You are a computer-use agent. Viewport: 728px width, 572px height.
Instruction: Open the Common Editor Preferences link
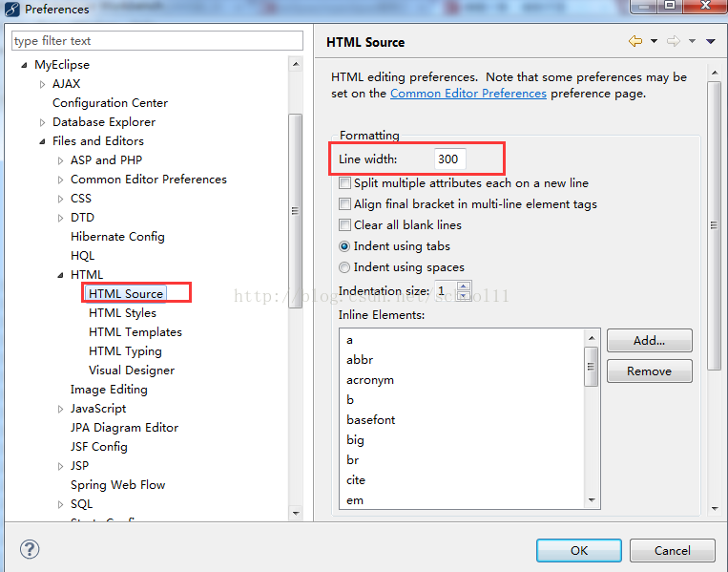click(x=468, y=94)
